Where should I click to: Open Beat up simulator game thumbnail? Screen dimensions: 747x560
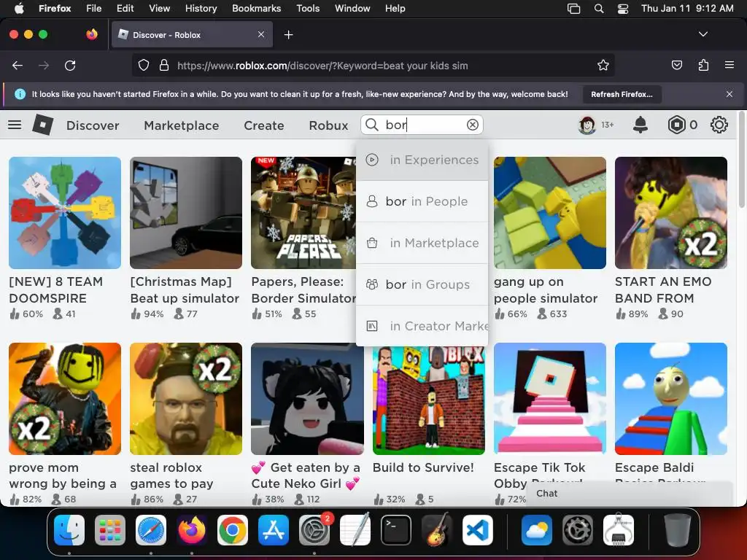[x=186, y=213]
